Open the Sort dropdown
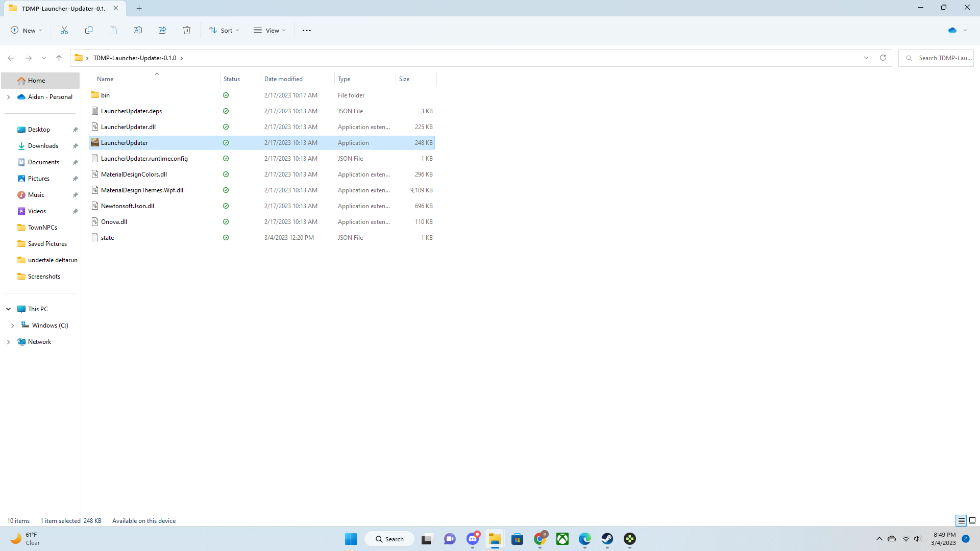 224,31
